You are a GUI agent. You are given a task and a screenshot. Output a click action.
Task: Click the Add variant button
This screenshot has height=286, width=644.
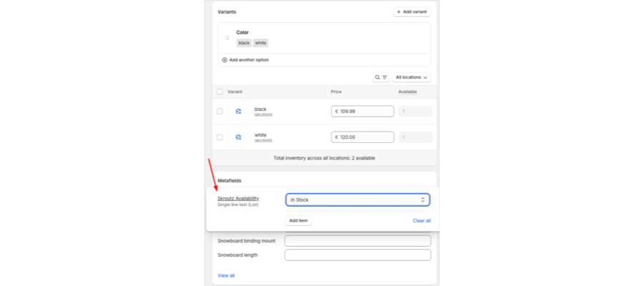[412, 12]
